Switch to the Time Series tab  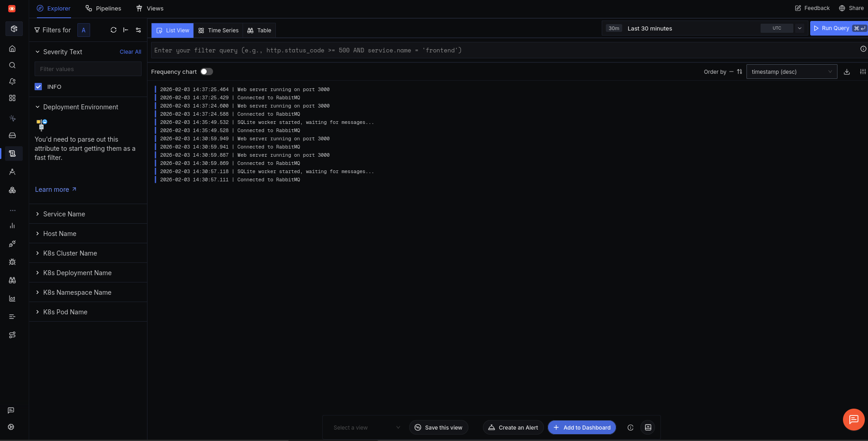click(x=218, y=30)
